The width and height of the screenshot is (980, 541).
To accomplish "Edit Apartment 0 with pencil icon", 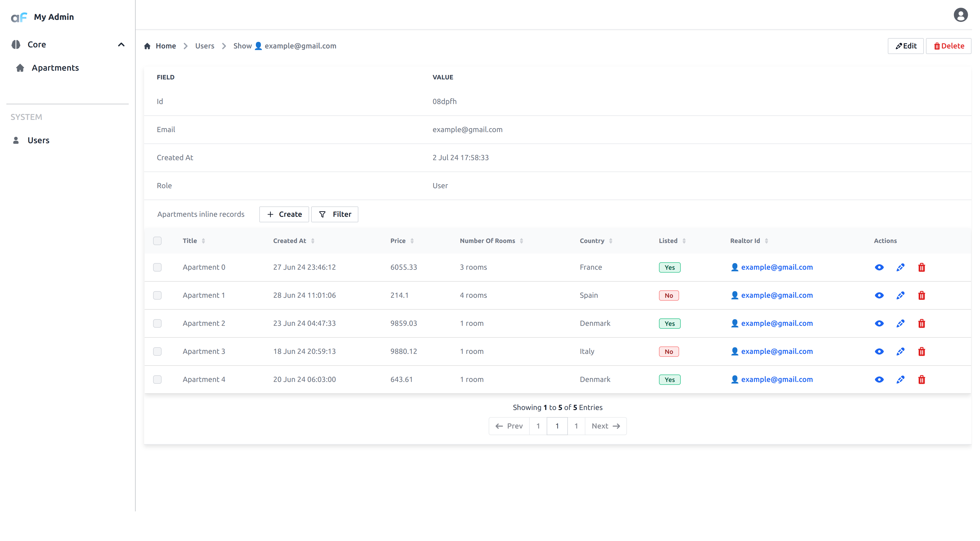I will pyautogui.click(x=900, y=267).
